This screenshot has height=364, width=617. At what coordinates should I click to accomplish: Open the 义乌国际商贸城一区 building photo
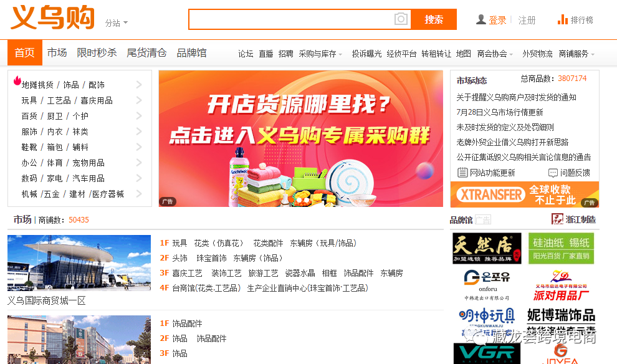(x=79, y=263)
